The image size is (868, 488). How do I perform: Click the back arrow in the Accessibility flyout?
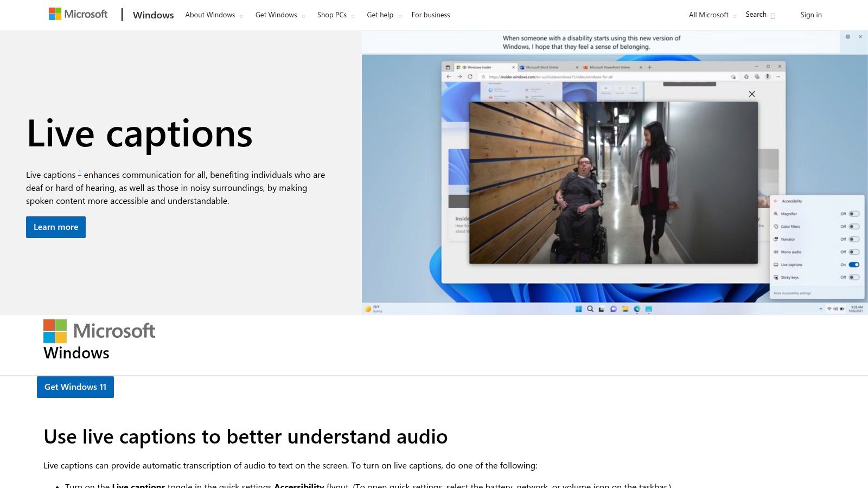click(776, 201)
